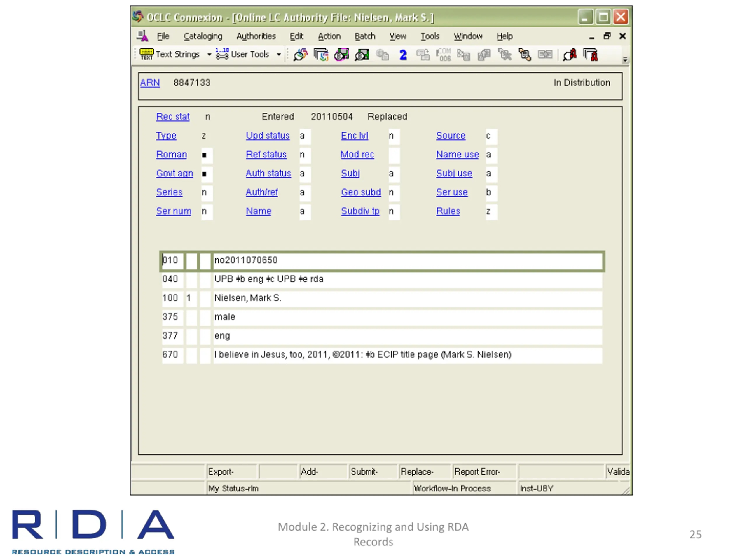This screenshot has height=560, width=747.
Task: Click the Ser num link
Action: pyautogui.click(x=174, y=211)
